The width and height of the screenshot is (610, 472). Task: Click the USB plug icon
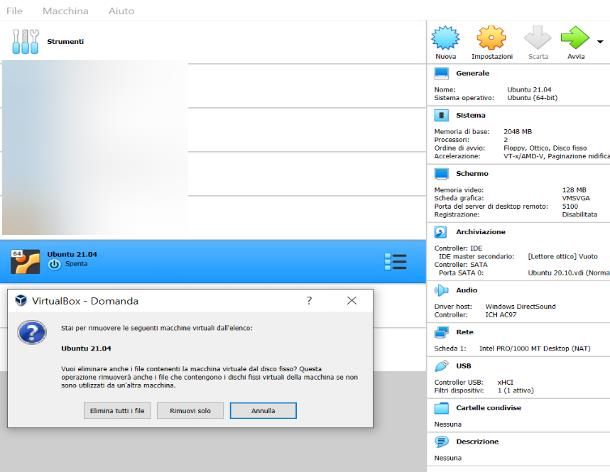[x=441, y=366]
